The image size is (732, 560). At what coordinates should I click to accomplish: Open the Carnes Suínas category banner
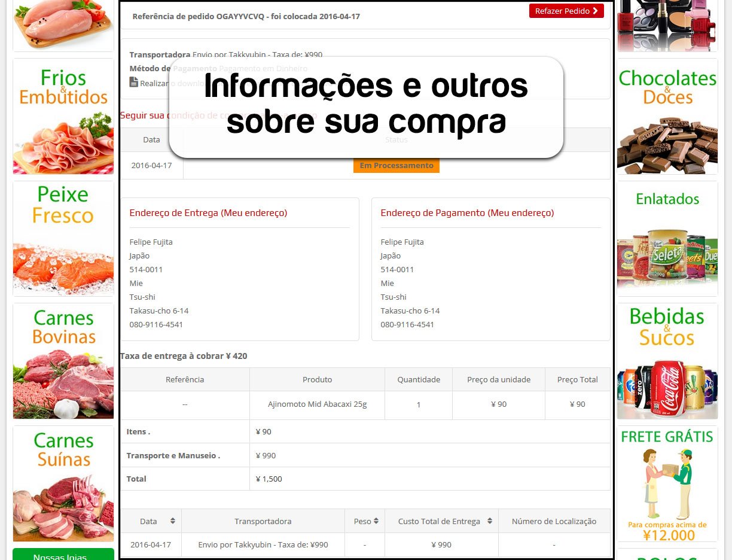(x=63, y=483)
